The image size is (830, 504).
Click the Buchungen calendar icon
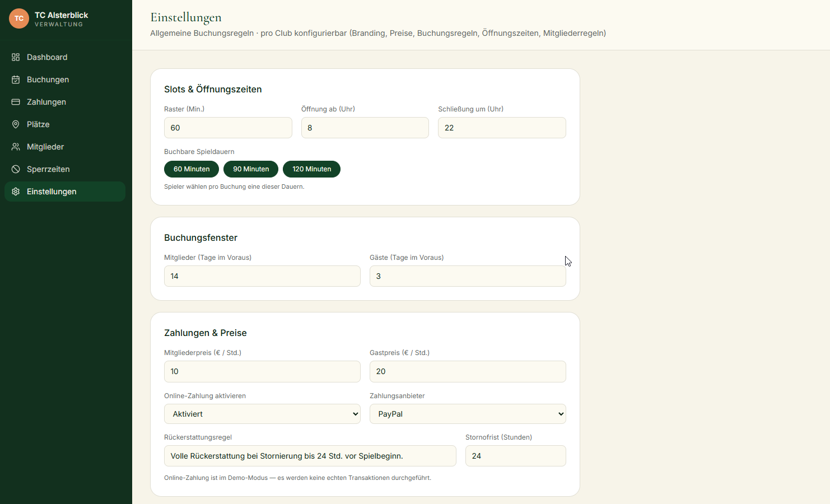pos(16,80)
